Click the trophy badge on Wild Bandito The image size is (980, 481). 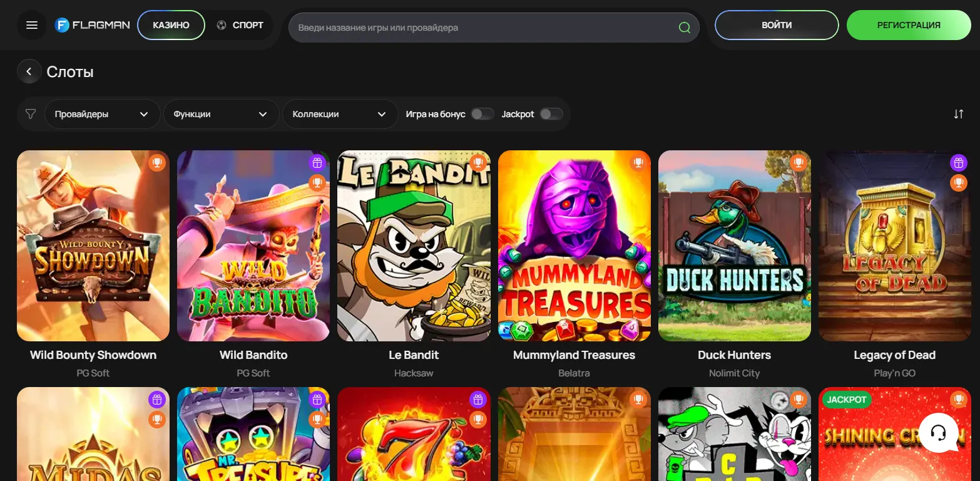[317, 183]
